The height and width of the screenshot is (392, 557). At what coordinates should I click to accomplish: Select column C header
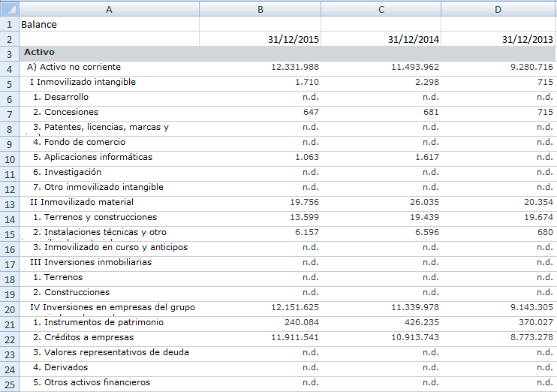[x=381, y=8]
